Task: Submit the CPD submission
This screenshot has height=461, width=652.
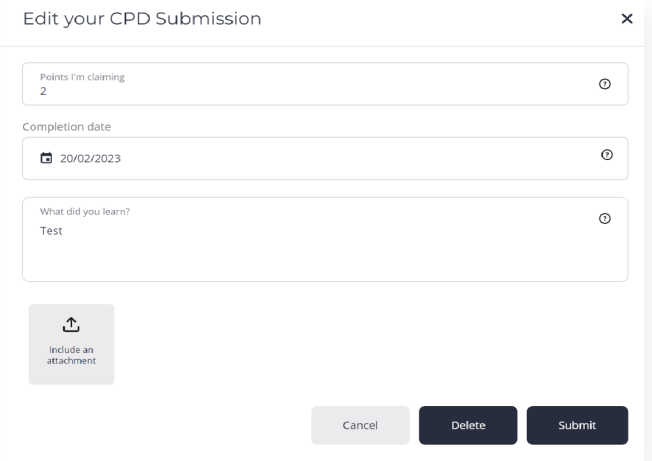Action: tap(577, 425)
